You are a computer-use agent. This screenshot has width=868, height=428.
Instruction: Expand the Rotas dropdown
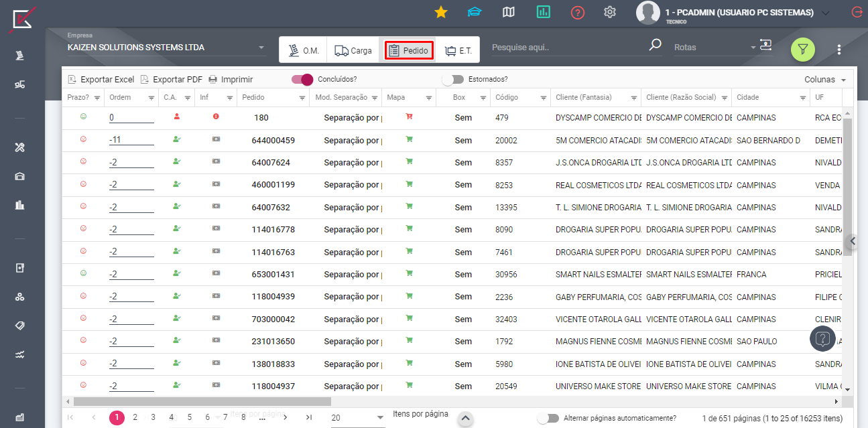(x=715, y=48)
